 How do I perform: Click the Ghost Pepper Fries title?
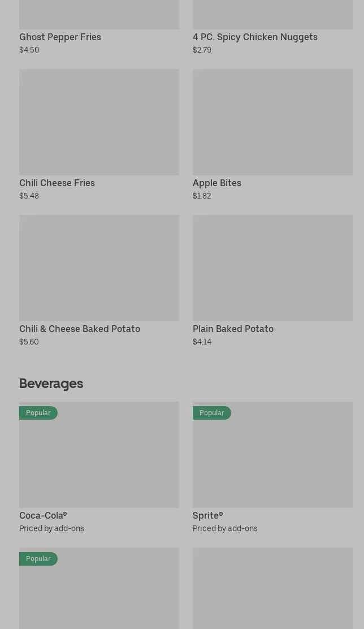click(60, 37)
